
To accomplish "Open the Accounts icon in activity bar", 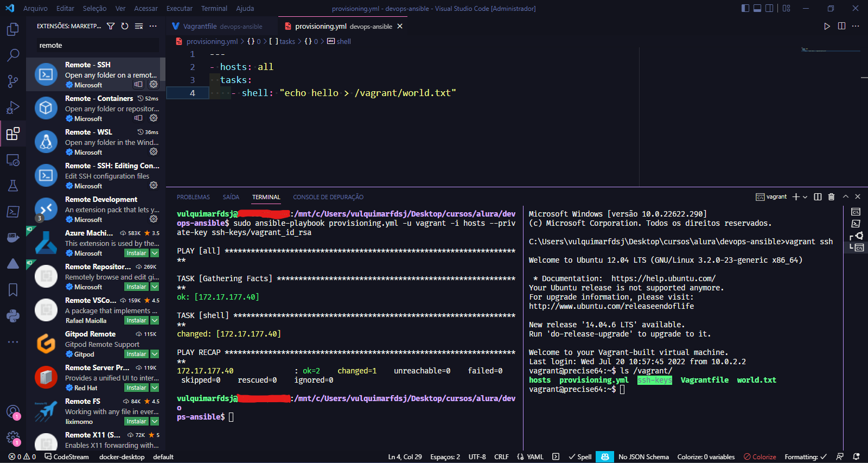I will click(13, 412).
